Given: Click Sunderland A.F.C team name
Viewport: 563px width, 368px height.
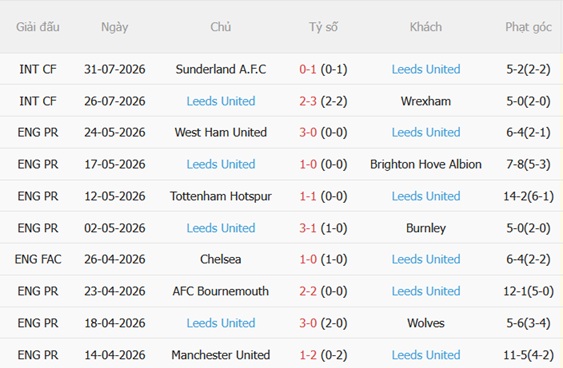Looking at the screenshot, I should (x=221, y=69).
